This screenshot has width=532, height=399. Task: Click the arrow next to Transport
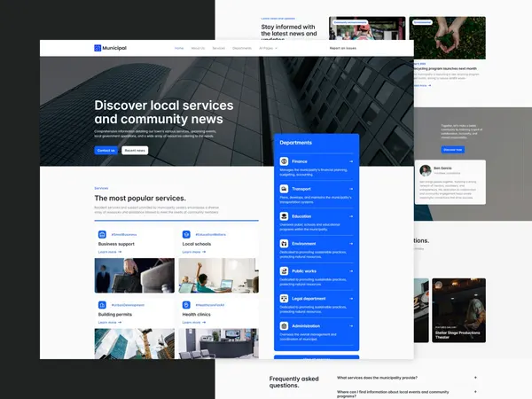coord(351,189)
